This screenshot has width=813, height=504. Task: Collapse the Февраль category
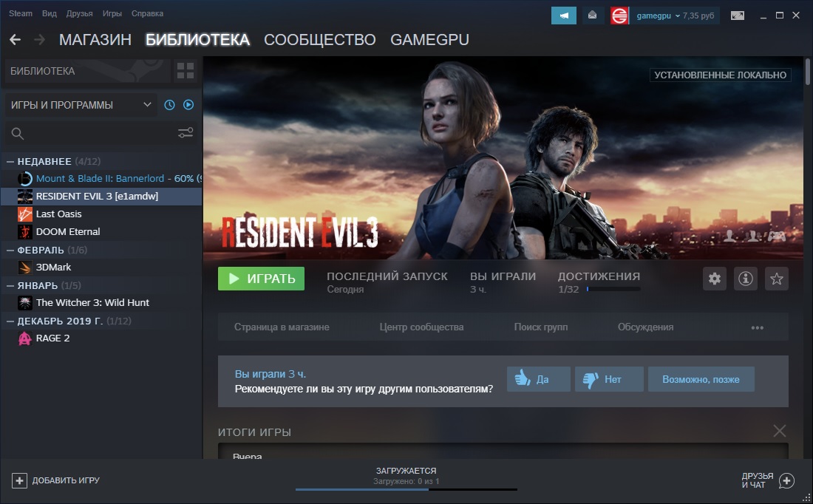[10, 250]
